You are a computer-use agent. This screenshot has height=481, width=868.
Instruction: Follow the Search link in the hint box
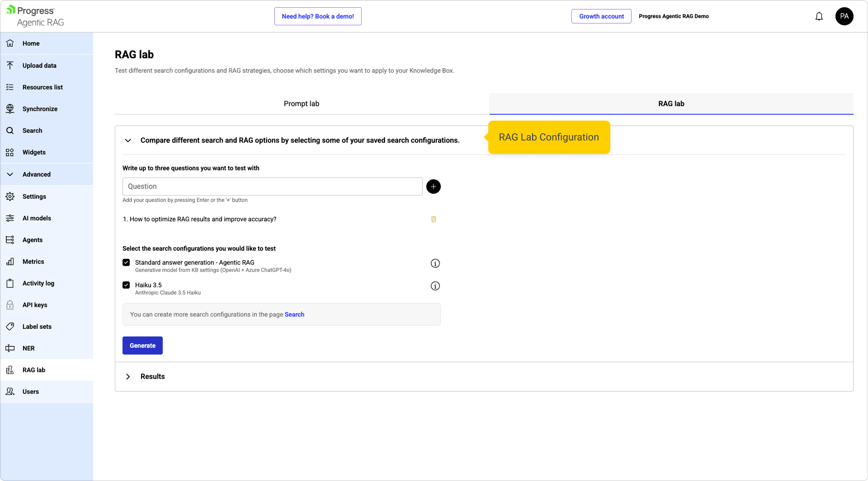point(294,314)
